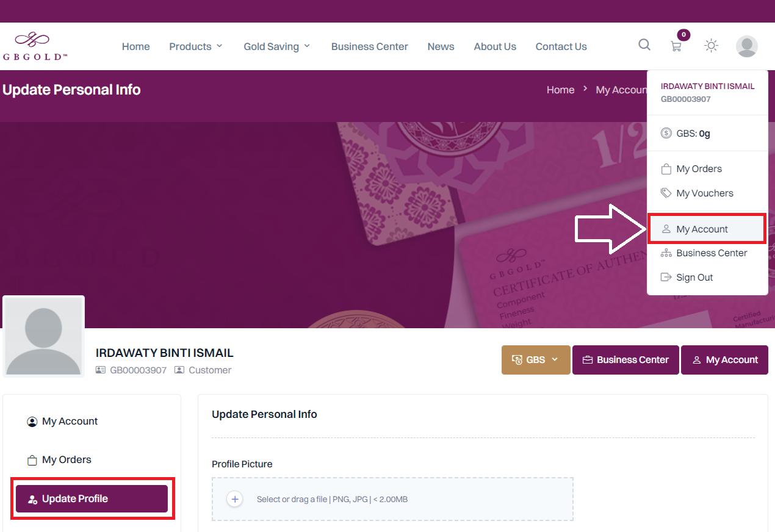The width and height of the screenshot is (775, 532).
Task: Go to Home via the breadcrumb link
Action: point(560,90)
